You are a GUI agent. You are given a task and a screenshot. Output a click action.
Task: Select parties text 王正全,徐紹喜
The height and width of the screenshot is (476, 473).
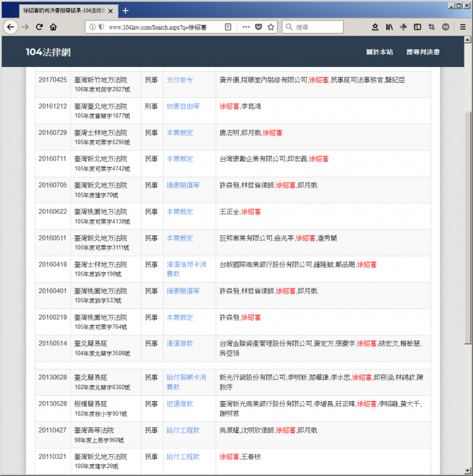coord(240,212)
